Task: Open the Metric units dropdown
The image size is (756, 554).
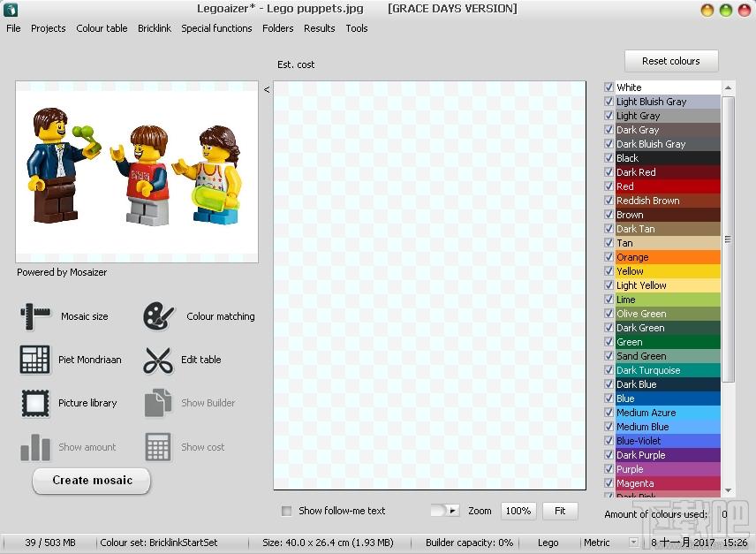Action: click(x=634, y=543)
